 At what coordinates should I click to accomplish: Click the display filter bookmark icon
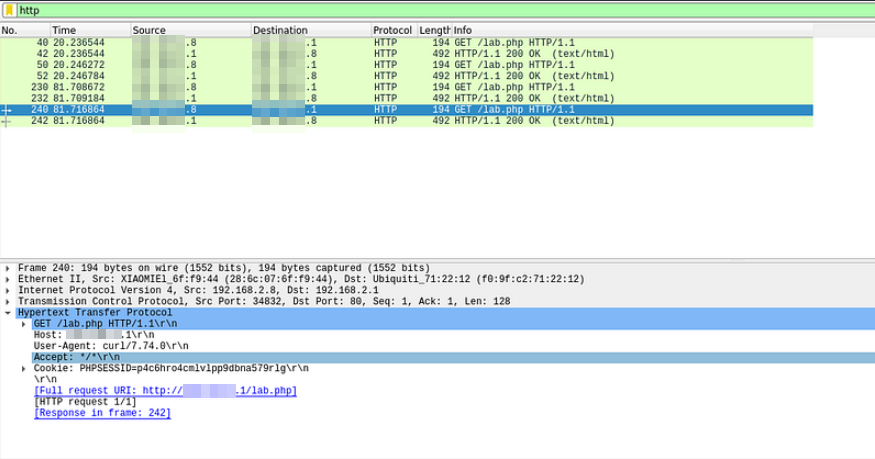(x=9, y=10)
